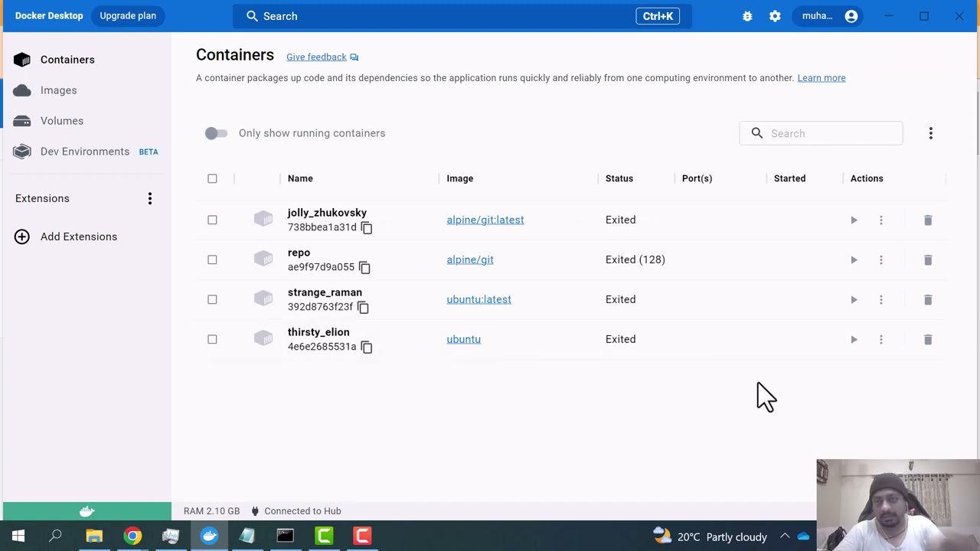Open the terminal icon on taskbar
The width and height of the screenshot is (980, 551).
click(x=285, y=536)
